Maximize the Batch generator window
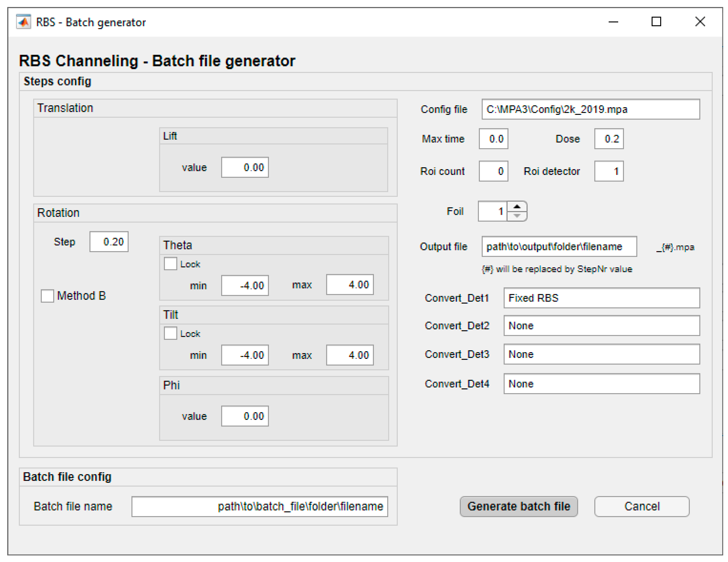 tap(656, 22)
